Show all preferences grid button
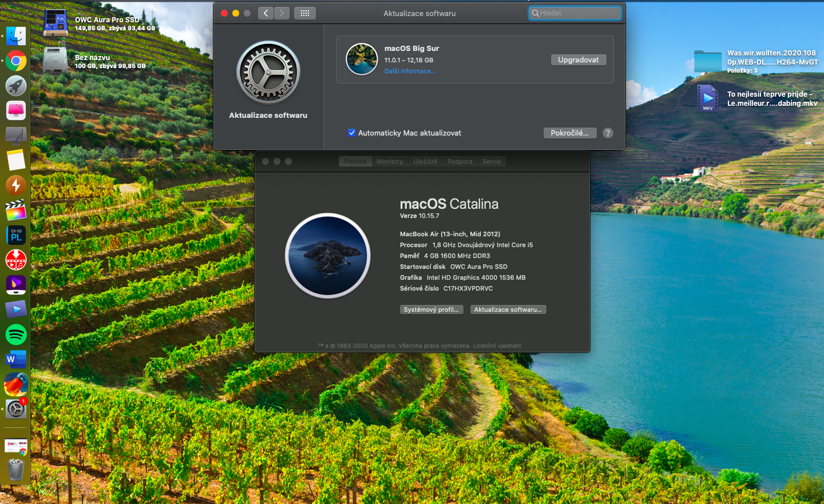The image size is (824, 504). (305, 13)
